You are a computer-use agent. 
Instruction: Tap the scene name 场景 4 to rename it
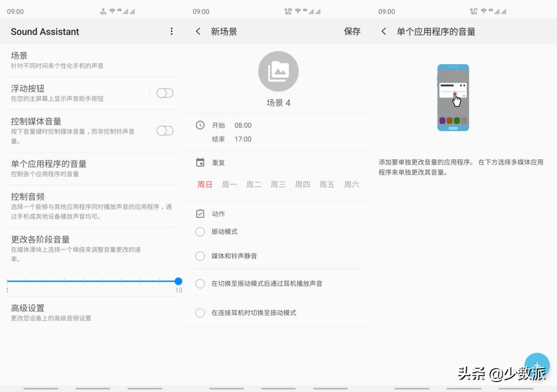(x=278, y=103)
